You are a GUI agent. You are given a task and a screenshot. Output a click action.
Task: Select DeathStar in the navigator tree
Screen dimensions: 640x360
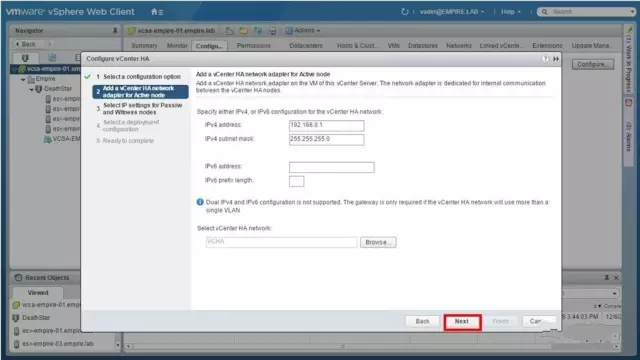point(58,89)
